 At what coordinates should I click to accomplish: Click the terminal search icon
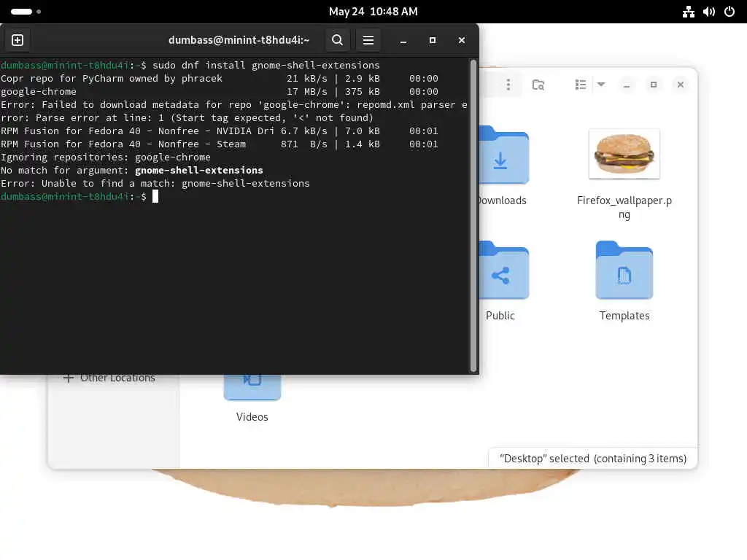click(337, 40)
